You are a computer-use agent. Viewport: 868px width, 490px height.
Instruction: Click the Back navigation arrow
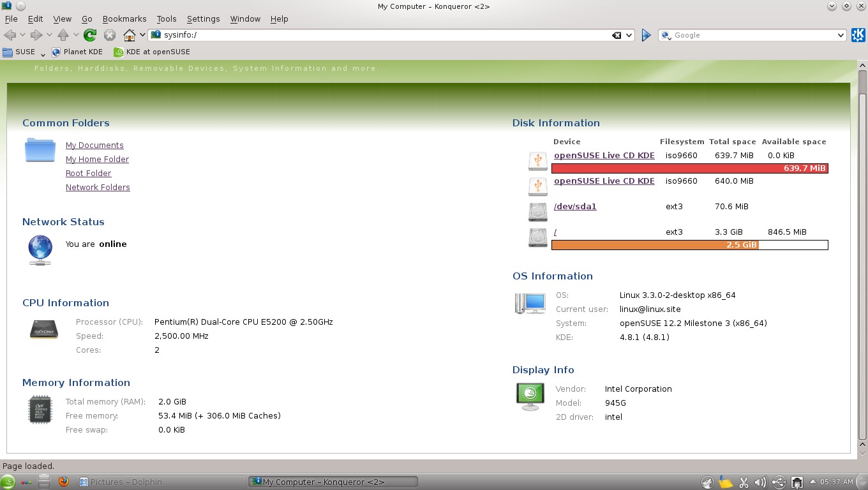point(10,35)
